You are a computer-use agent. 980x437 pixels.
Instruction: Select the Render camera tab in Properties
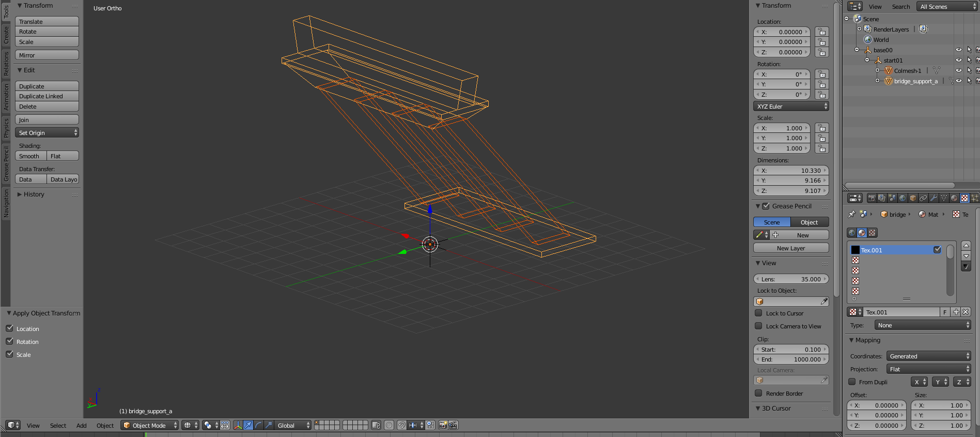point(872,198)
